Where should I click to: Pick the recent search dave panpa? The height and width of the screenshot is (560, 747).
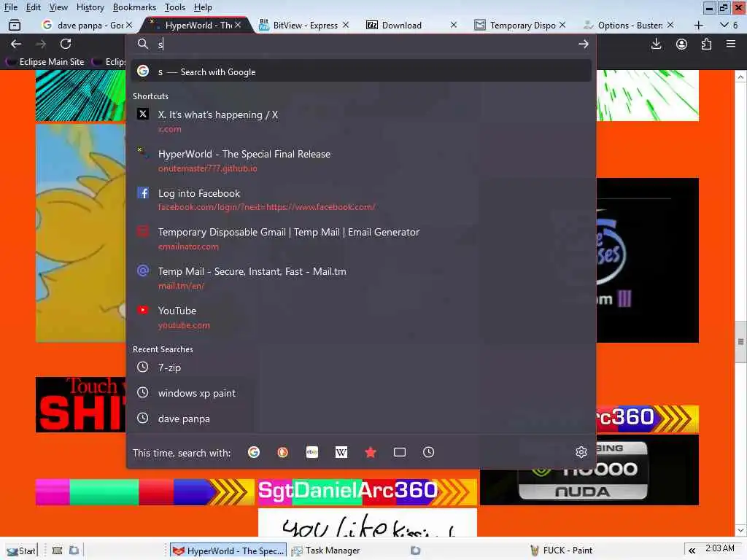(x=361, y=419)
